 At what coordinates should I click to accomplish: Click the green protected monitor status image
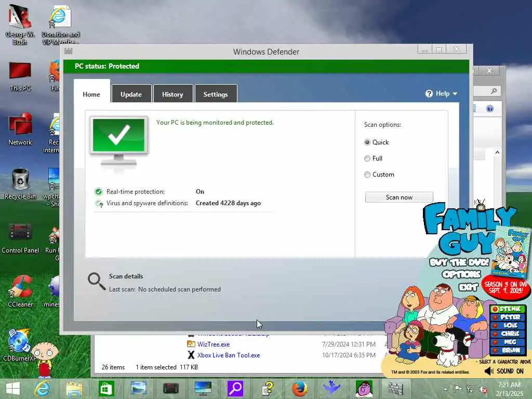(119, 142)
